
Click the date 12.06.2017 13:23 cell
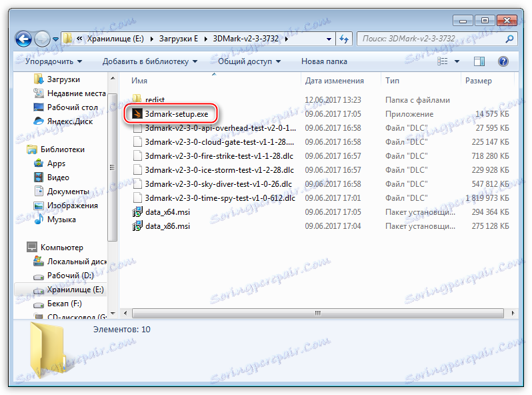pyautogui.click(x=333, y=100)
